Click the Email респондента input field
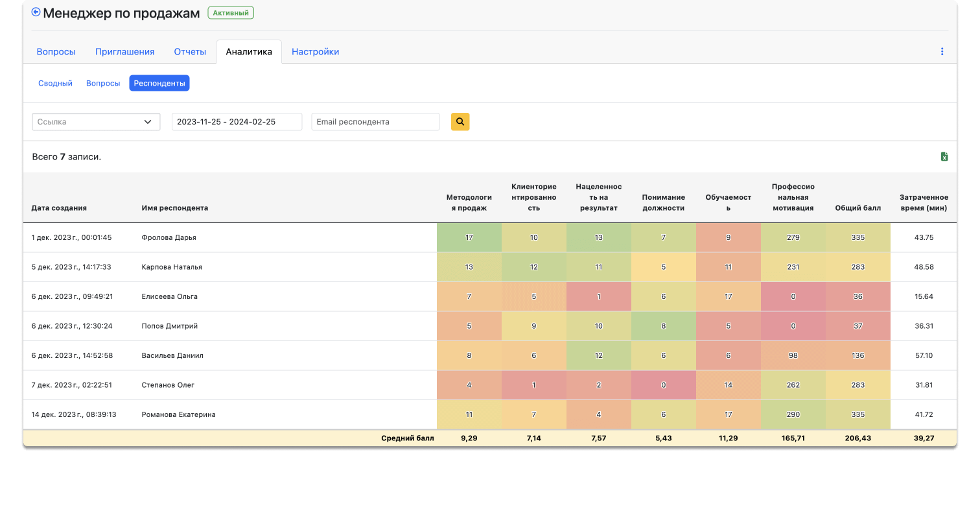 (x=375, y=121)
